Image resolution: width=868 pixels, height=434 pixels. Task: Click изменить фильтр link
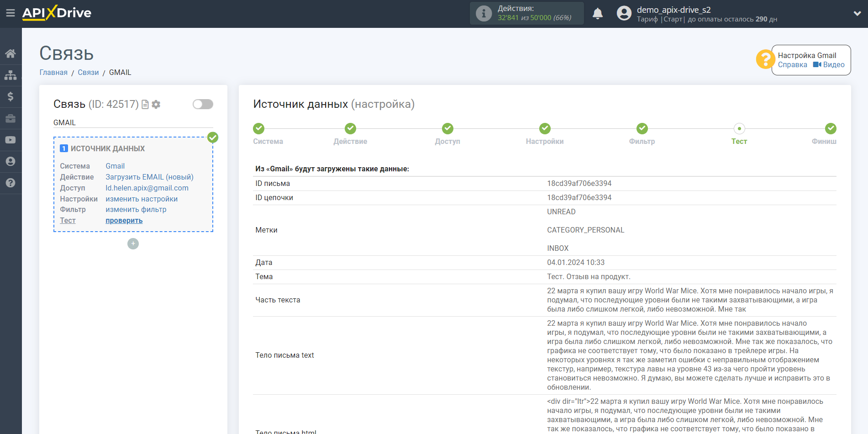136,210
